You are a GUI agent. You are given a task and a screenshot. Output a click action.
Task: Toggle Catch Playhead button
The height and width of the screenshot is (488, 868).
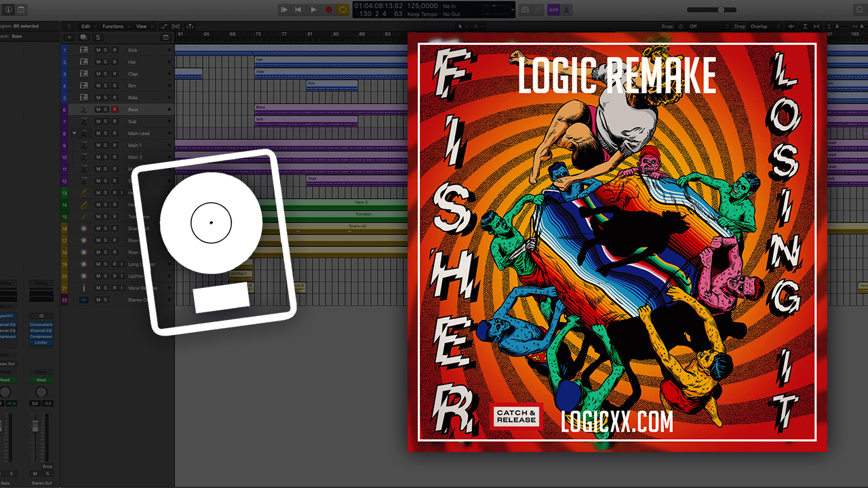click(190, 26)
